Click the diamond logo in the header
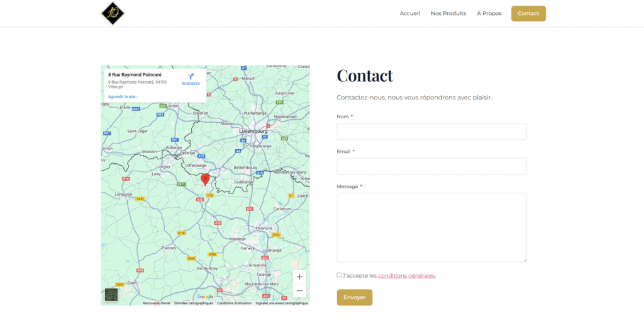Image resolution: width=644 pixels, height=325 pixels. (x=113, y=13)
